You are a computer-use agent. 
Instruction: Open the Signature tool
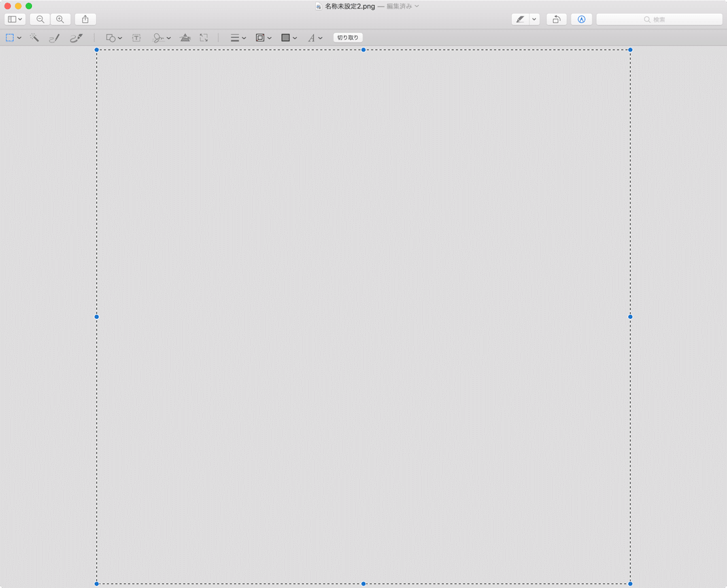point(159,38)
